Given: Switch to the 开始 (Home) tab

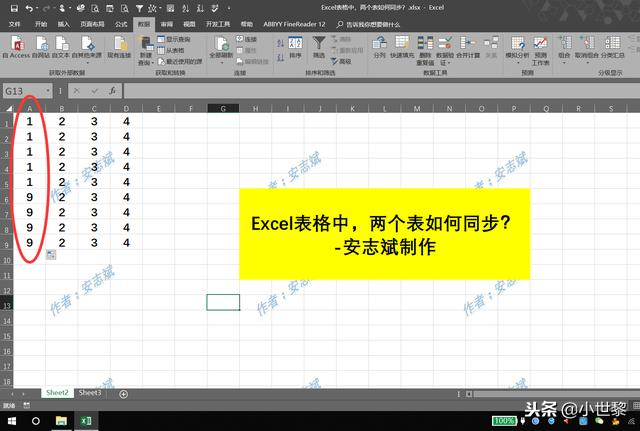Looking at the screenshot, I should (x=41, y=24).
